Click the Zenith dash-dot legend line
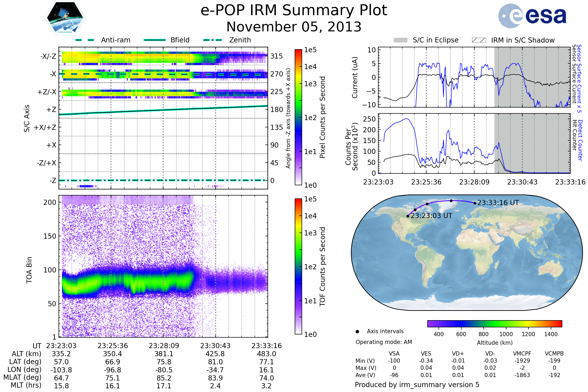Viewport: 588px width, 392px height. point(212,40)
